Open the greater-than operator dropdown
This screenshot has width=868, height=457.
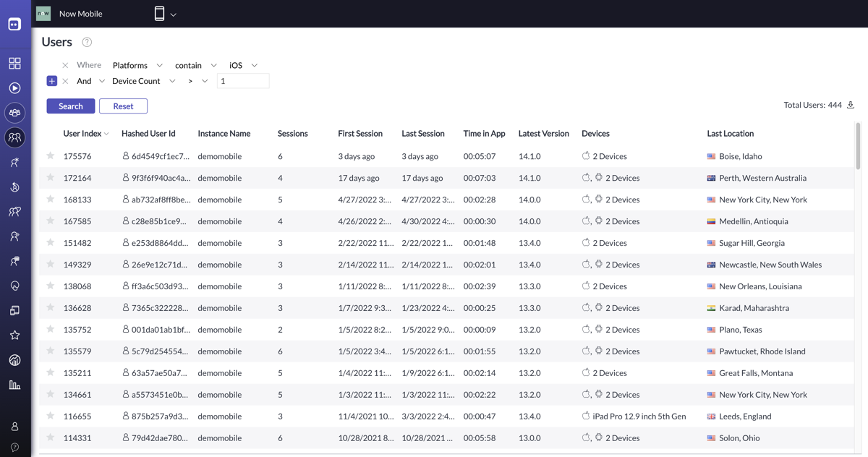click(x=197, y=81)
